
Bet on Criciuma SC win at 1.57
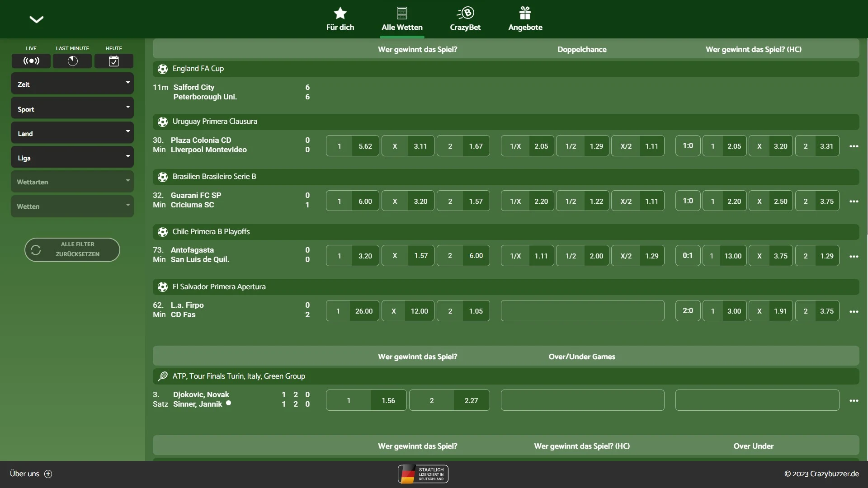pos(463,201)
